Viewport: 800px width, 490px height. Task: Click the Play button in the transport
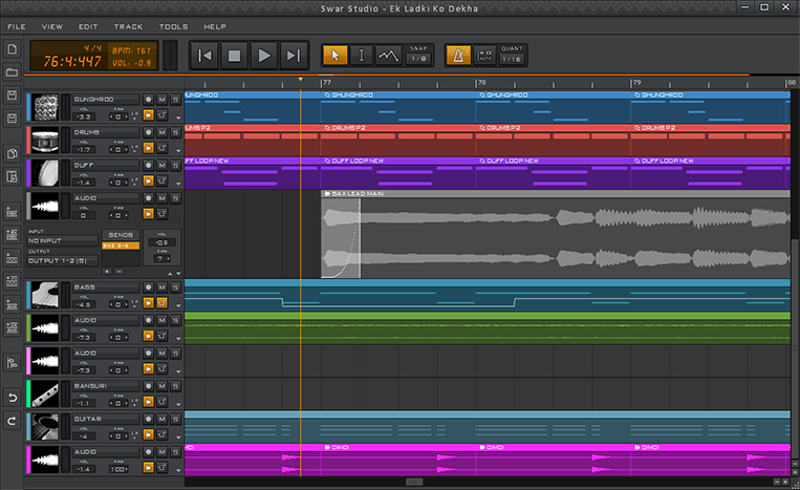(264, 55)
